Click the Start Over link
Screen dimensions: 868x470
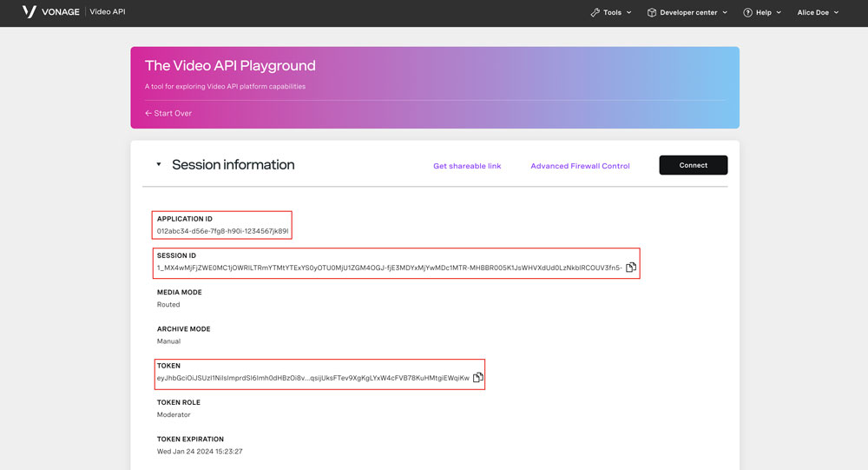(168, 113)
